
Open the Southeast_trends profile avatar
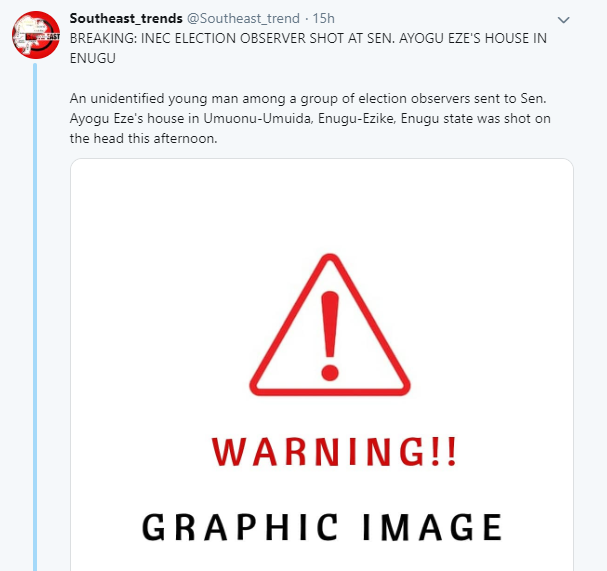(x=36, y=35)
